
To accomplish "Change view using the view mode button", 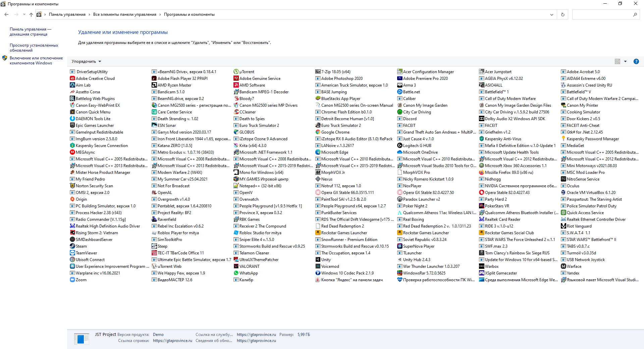I will pyautogui.click(x=618, y=61).
